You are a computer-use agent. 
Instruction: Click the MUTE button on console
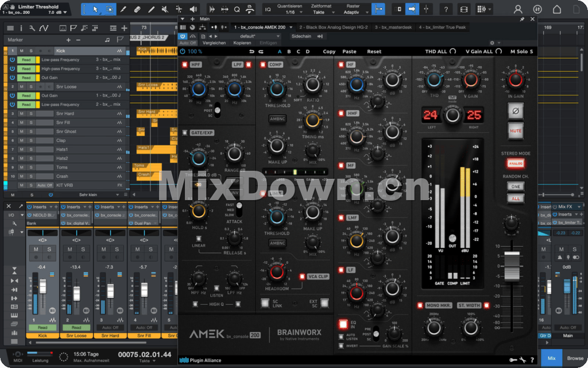pyautogui.click(x=516, y=131)
